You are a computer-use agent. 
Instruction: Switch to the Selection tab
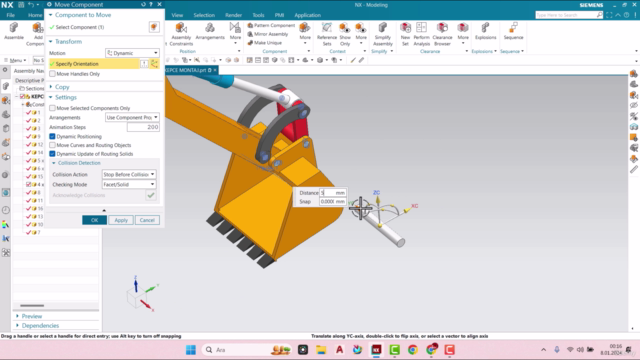coord(204,15)
